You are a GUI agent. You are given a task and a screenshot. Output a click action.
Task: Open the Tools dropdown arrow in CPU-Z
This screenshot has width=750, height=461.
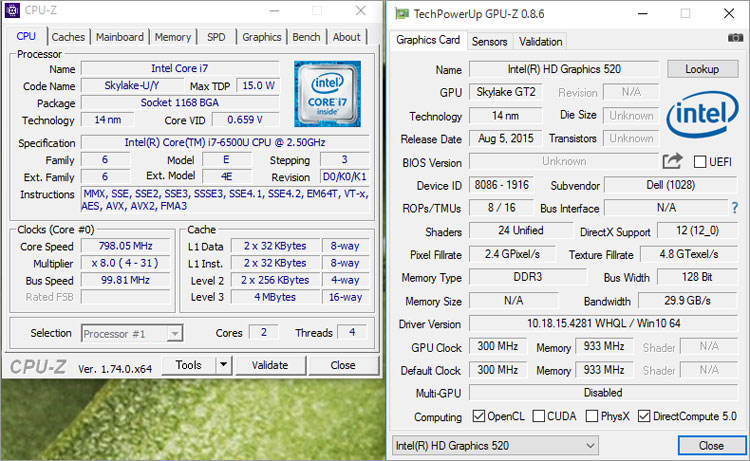(223, 365)
